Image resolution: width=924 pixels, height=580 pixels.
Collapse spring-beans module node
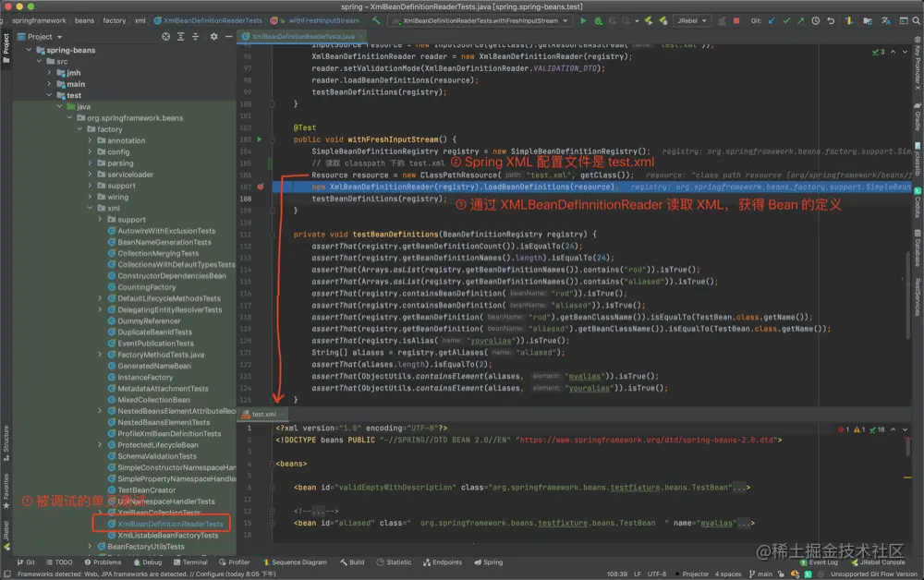[29, 50]
